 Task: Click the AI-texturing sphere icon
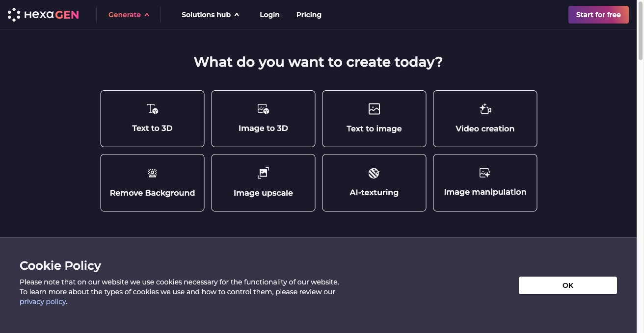click(374, 173)
